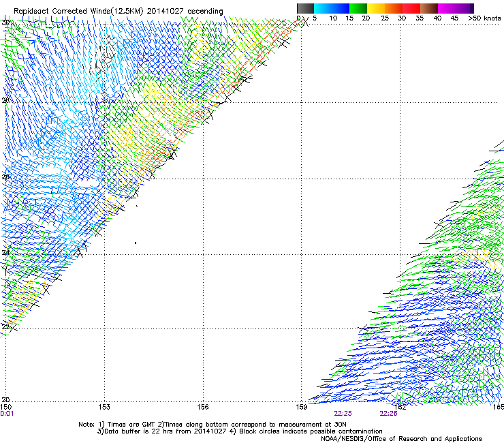This screenshot has height=443, width=504.
Task: Click the legend value '10' under color bar
Action: (x=333, y=18)
